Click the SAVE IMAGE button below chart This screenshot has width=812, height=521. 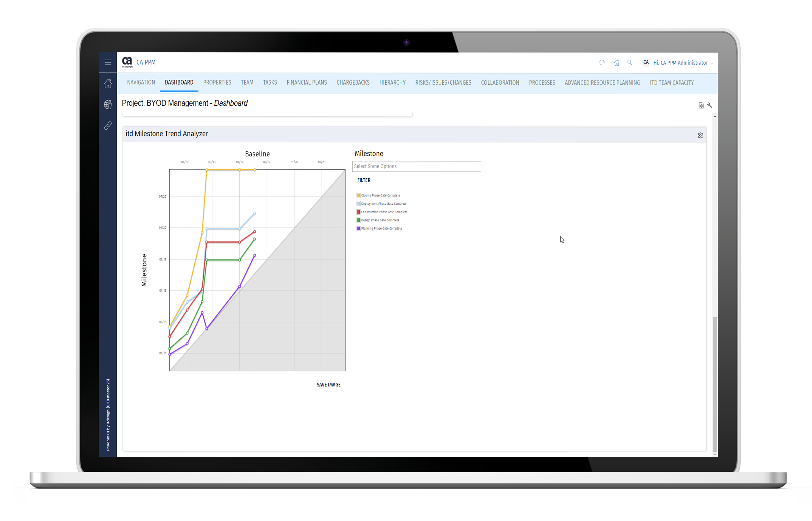pos(329,384)
